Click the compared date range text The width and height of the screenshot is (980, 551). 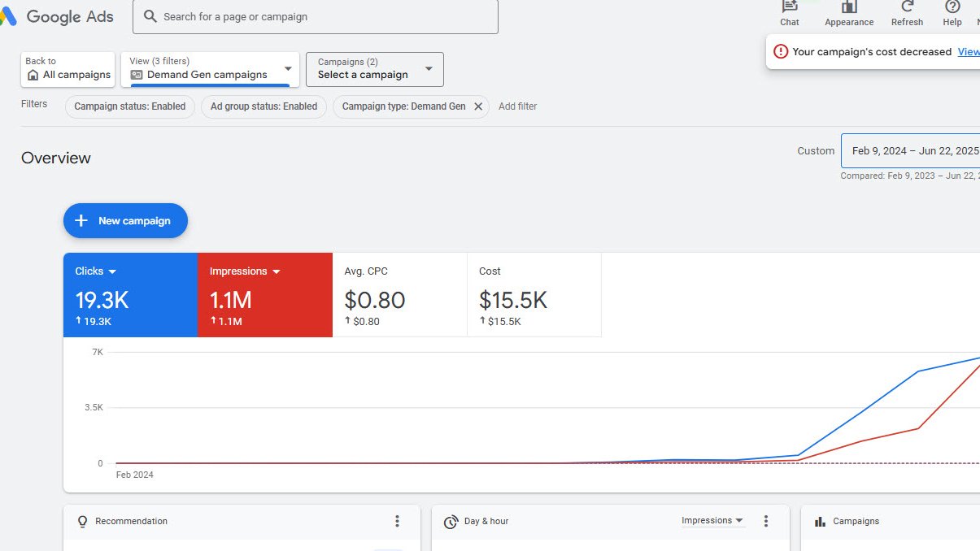tap(910, 176)
